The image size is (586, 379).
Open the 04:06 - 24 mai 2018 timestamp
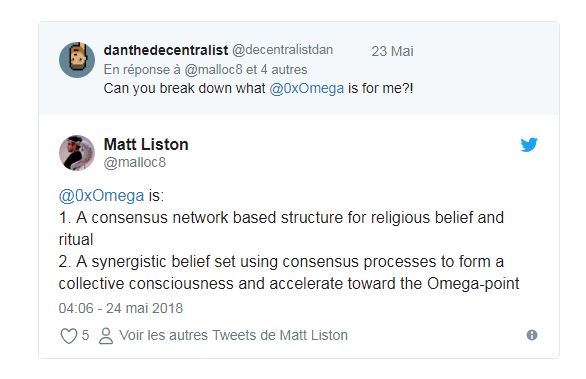click(121, 308)
